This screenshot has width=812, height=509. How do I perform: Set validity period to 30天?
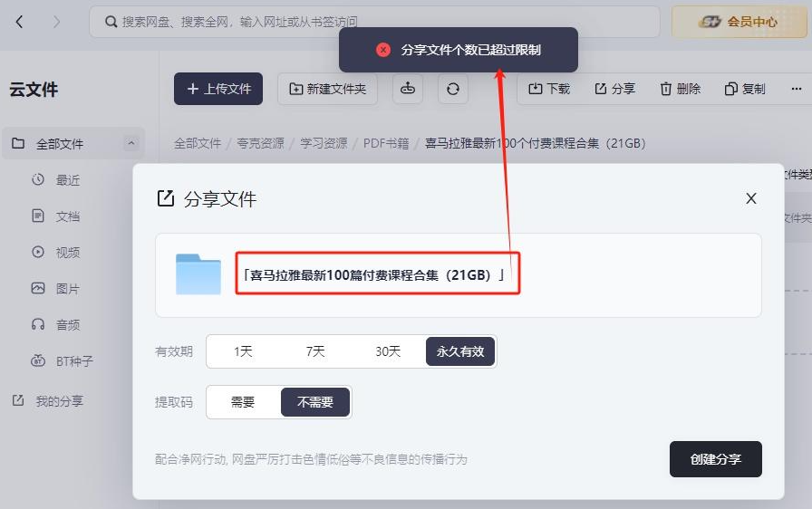(387, 351)
